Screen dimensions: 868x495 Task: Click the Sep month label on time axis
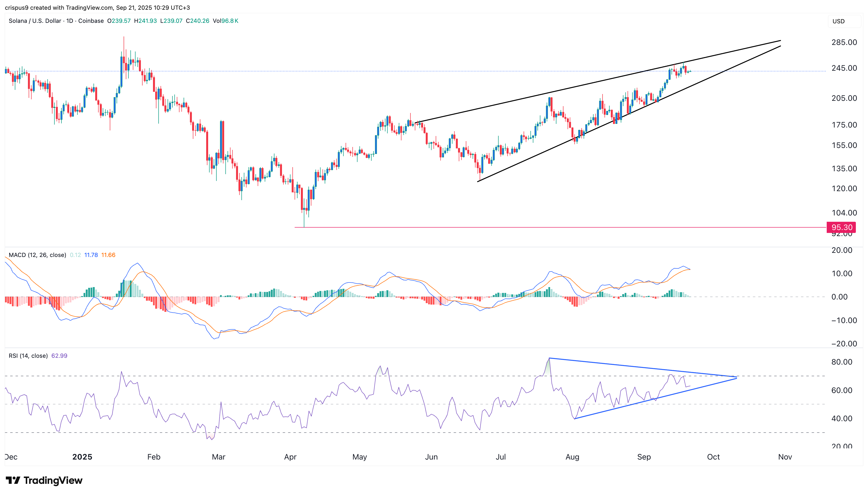point(644,457)
